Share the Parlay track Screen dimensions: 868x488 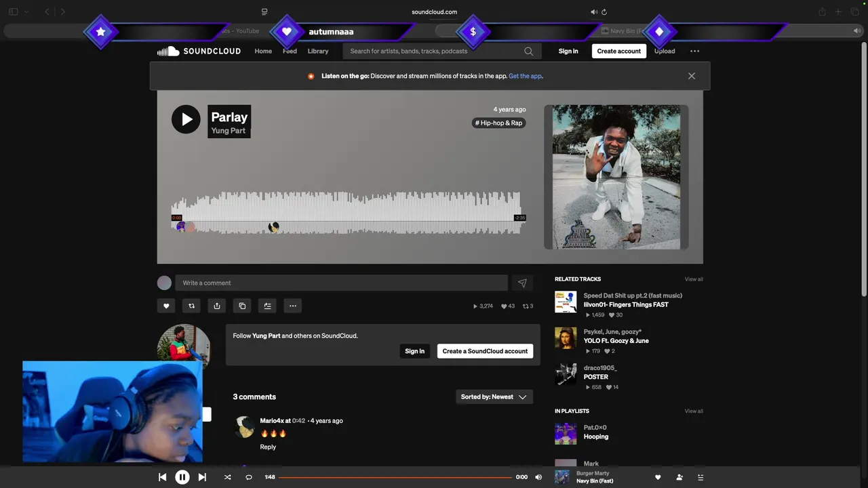click(x=217, y=306)
